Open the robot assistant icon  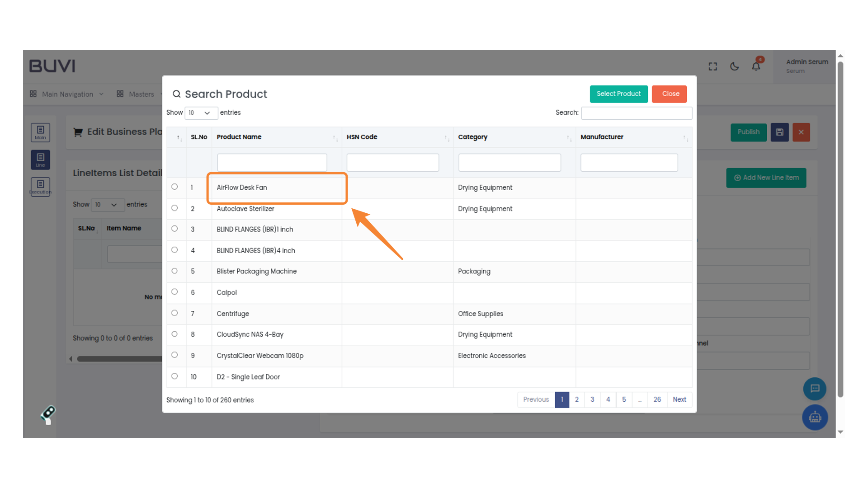click(x=815, y=417)
